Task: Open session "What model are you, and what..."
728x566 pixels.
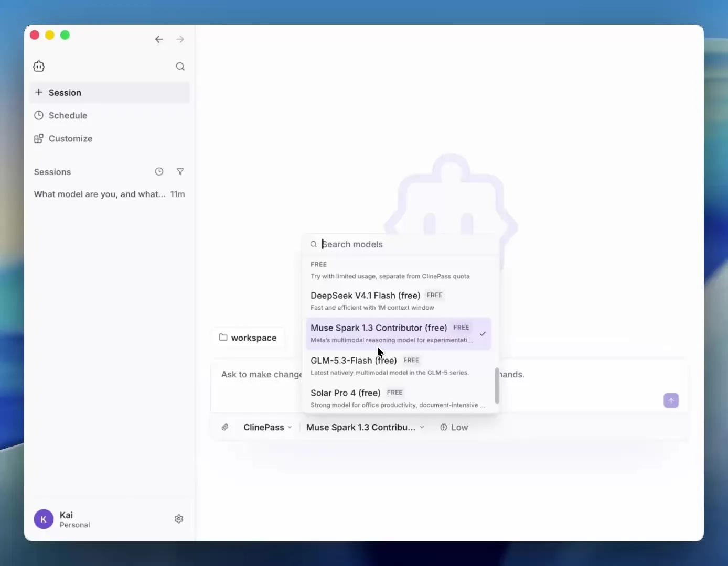Action: (110, 194)
